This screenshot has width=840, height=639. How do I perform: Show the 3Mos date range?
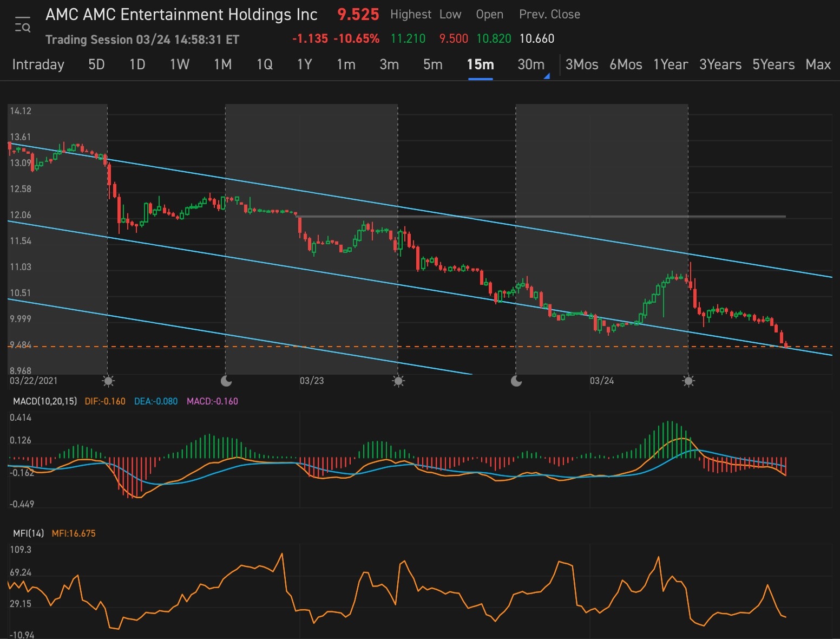tap(582, 64)
